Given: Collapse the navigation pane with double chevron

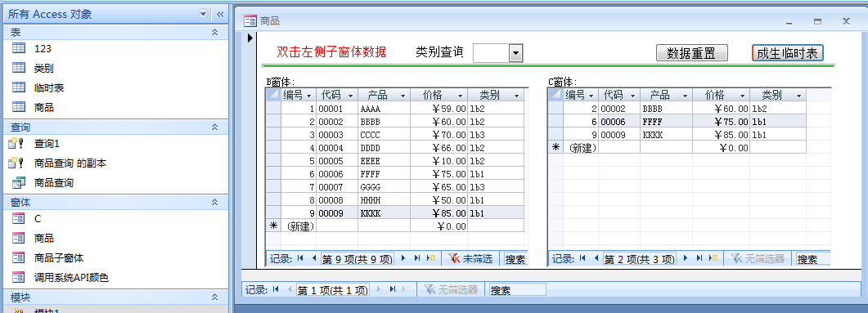Looking at the screenshot, I should [220, 15].
